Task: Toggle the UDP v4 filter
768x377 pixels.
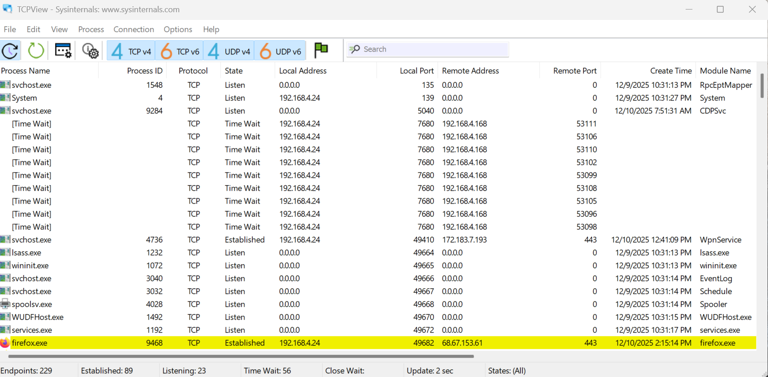Action: tap(229, 50)
